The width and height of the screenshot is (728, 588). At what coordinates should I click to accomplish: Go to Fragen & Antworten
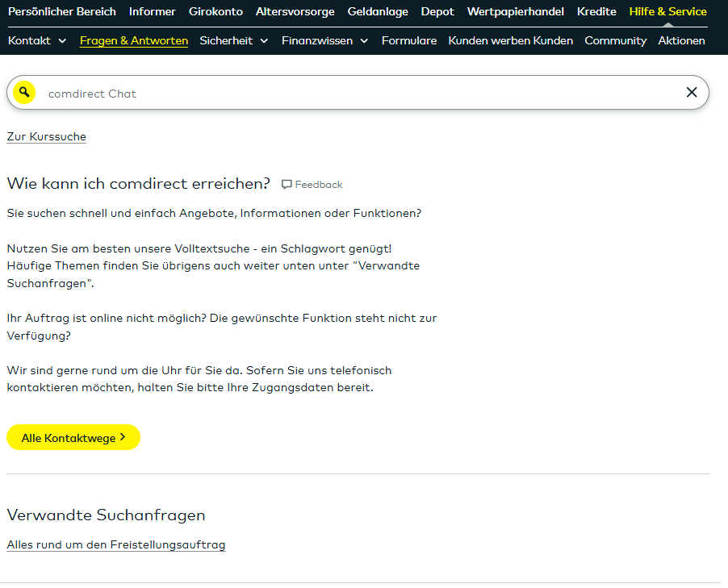[x=134, y=41]
